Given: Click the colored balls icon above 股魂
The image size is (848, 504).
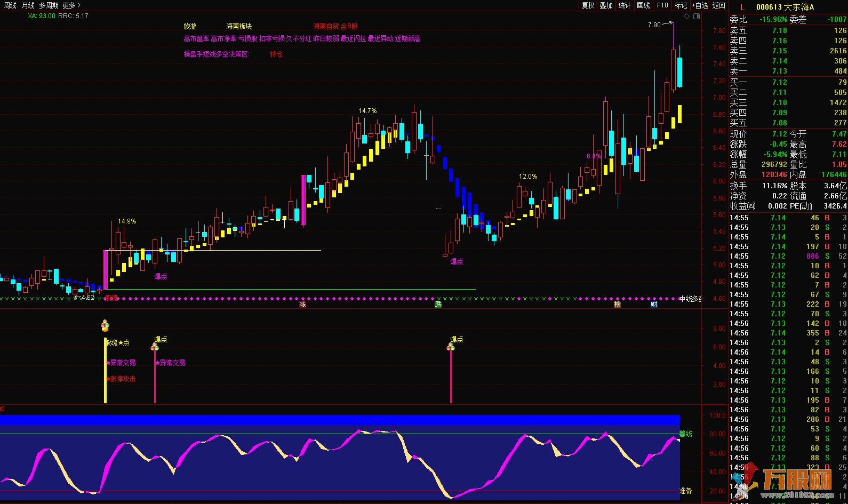Looking at the screenshot, I should (x=105, y=326).
